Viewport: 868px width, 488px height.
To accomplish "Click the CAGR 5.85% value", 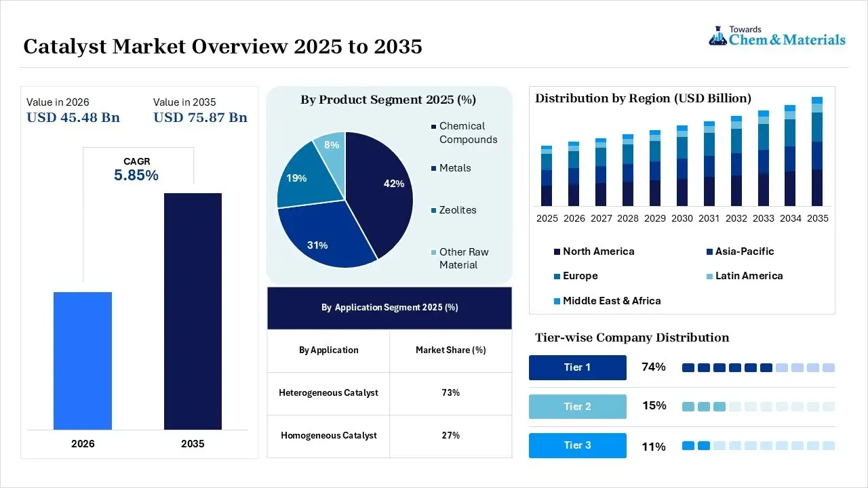I will click(x=136, y=176).
